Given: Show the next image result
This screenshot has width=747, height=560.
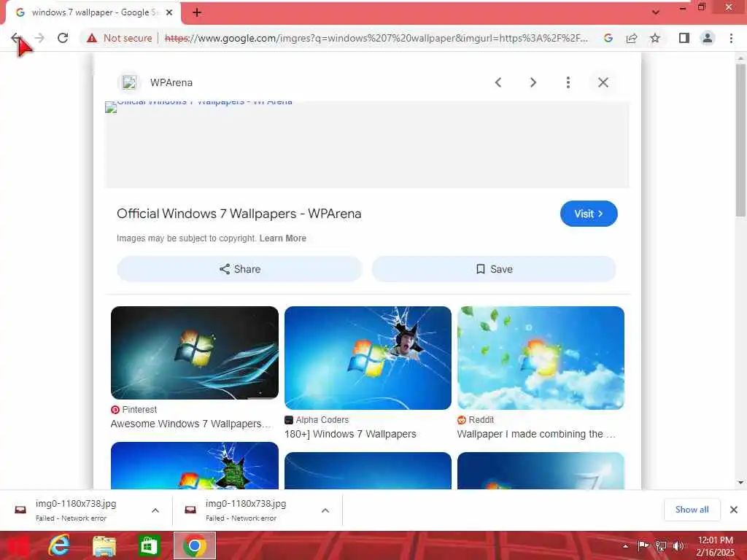Looking at the screenshot, I should [x=533, y=82].
